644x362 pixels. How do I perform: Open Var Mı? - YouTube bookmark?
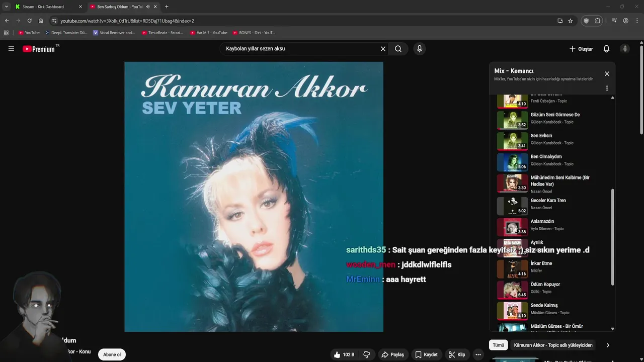click(209, 33)
